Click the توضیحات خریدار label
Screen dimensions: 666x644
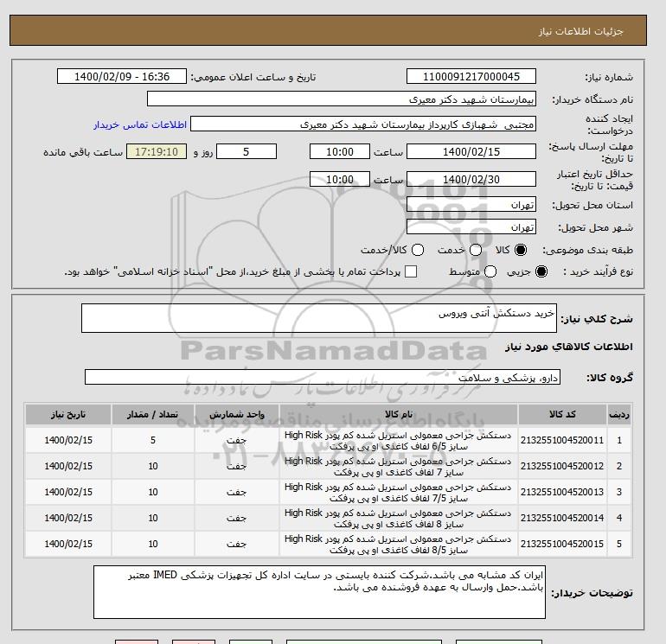(x=592, y=593)
